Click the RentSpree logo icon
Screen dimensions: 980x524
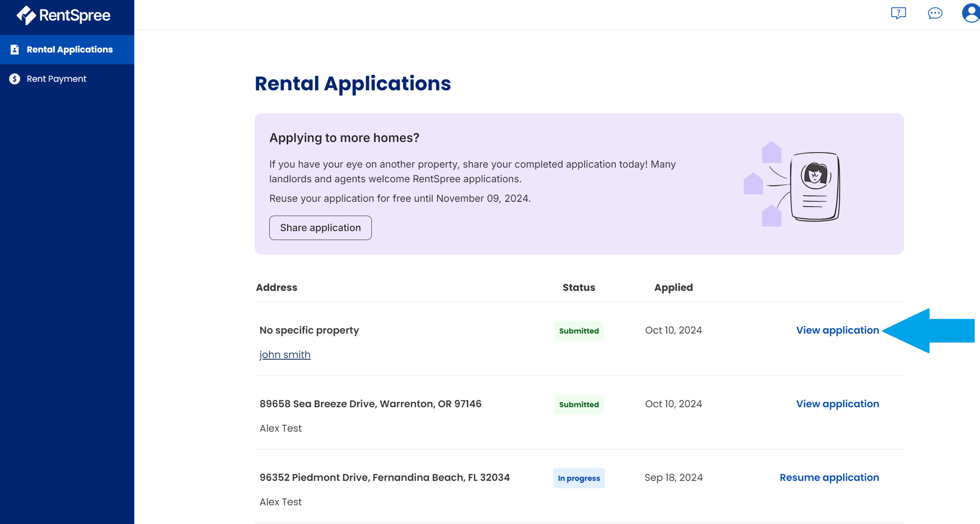tap(26, 15)
